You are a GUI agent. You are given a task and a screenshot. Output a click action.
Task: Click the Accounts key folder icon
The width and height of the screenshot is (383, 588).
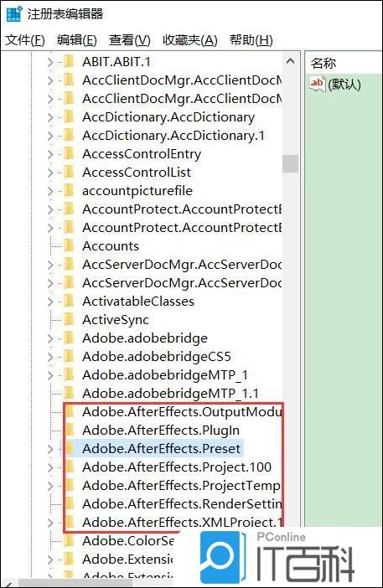pos(69,246)
